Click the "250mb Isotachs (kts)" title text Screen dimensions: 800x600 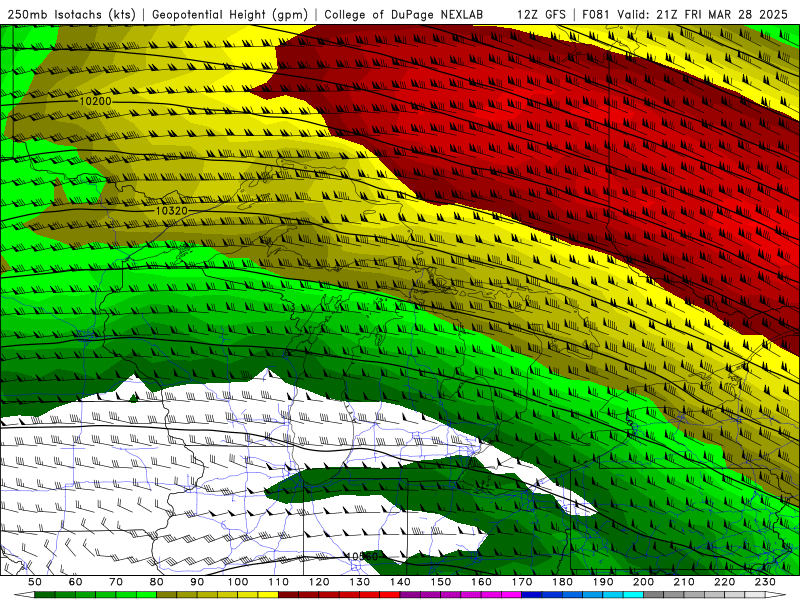point(71,15)
